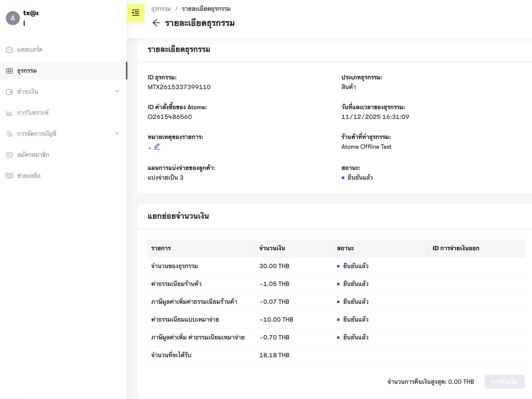This screenshot has width=532, height=399.
Task: Expand the การจัดการบัญชี submenu chevron
Action: click(x=118, y=133)
